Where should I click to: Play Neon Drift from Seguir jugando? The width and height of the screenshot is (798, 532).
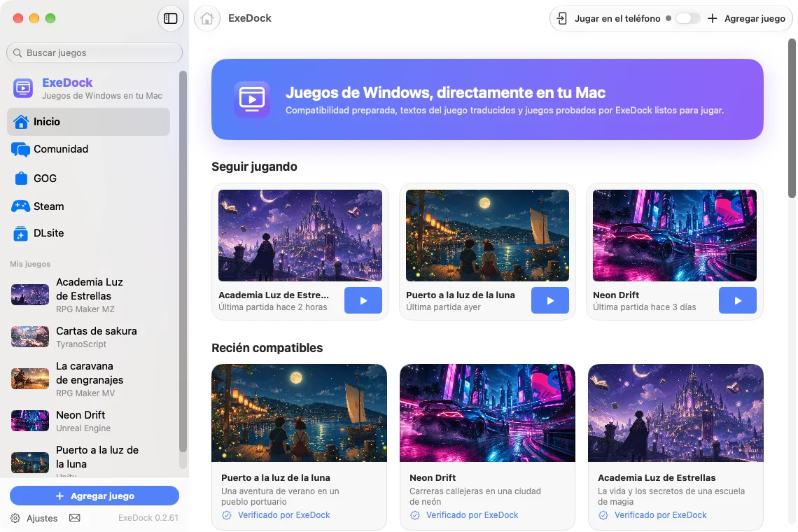coord(737,300)
